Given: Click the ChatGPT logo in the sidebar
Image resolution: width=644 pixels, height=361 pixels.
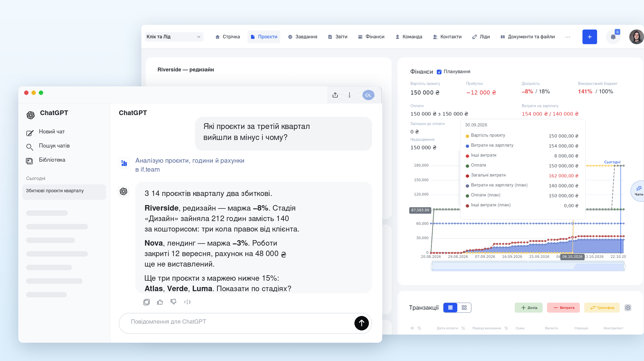Looking at the screenshot, I should click(x=31, y=115).
